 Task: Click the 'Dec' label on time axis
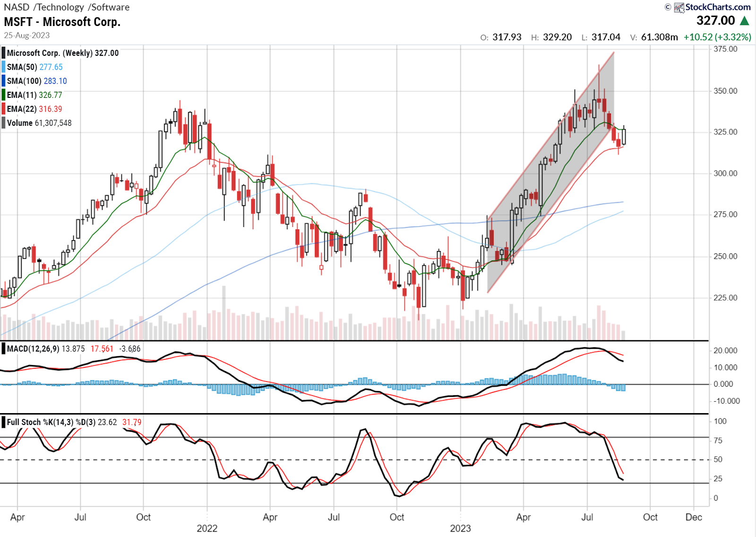tap(694, 517)
